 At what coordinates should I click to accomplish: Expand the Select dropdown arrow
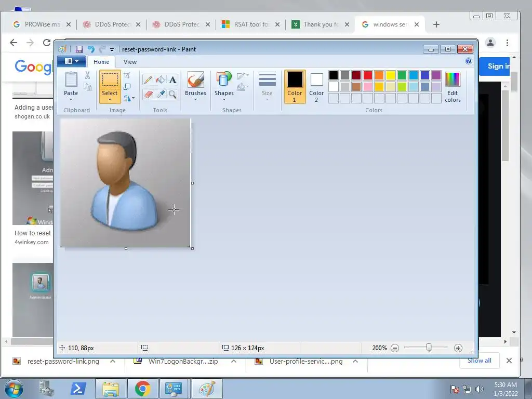[x=110, y=99]
